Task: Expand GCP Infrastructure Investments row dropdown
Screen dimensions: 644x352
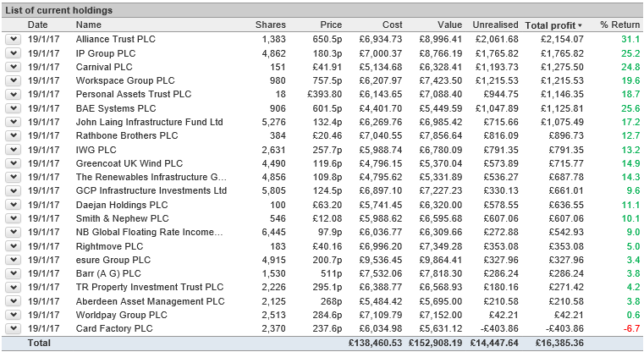Action: pos(14,190)
